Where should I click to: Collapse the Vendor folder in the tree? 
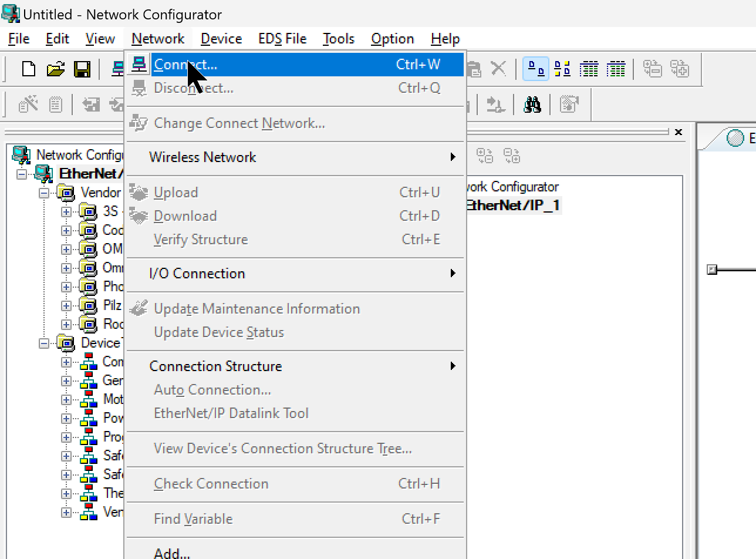pos(44,193)
